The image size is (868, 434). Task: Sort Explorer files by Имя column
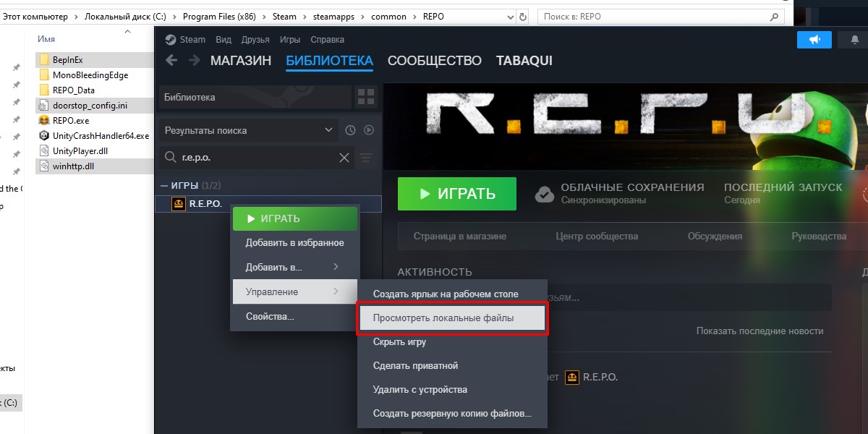tap(46, 39)
